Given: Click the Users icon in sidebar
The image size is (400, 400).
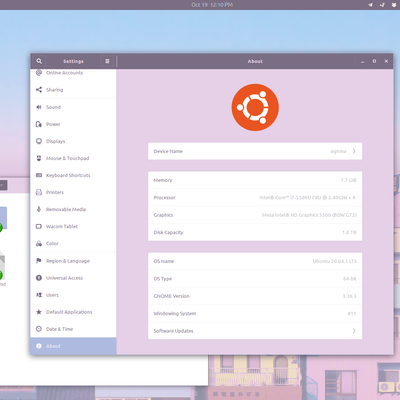Looking at the screenshot, I should click(x=39, y=295).
